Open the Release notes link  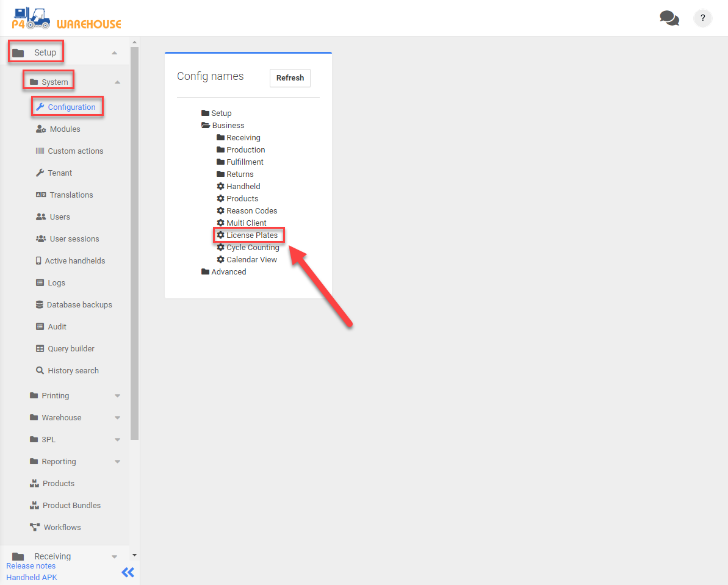pyautogui.click(x=31, y=566)
